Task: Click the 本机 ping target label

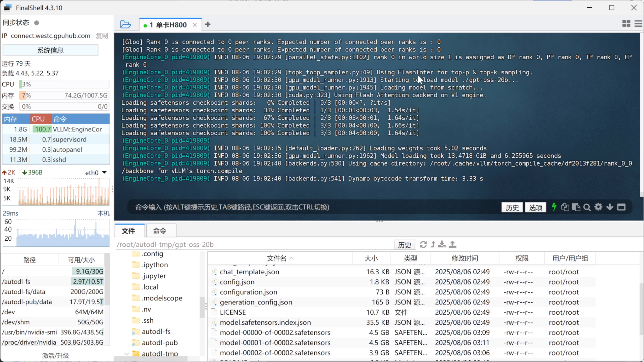Action: 103,213
